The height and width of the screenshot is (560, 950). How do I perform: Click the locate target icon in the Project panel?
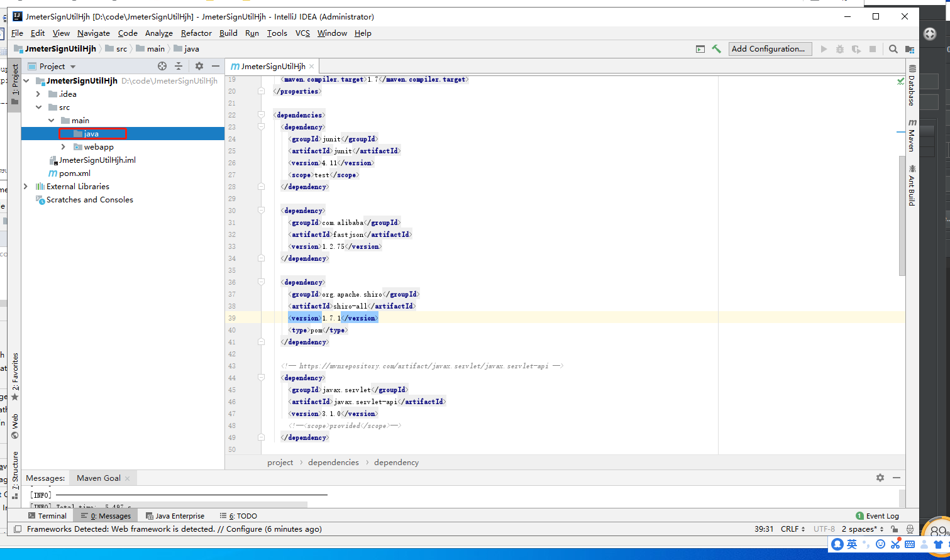tap(162, 66)
